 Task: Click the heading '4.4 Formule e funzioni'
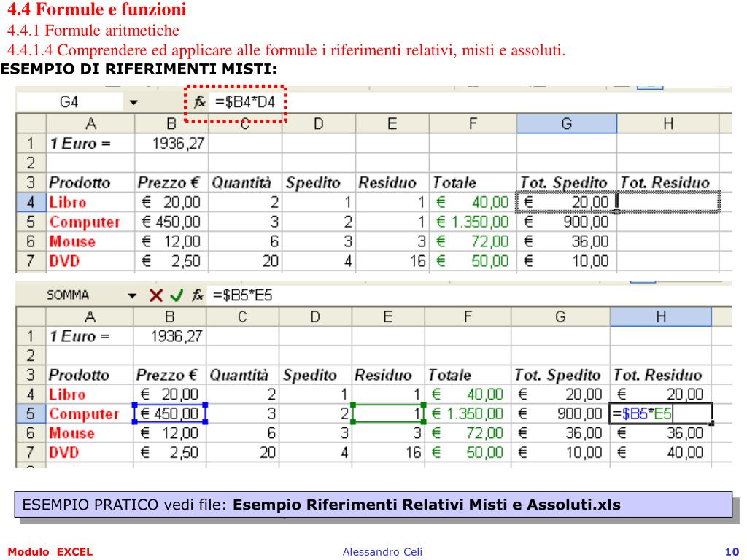click(97, 9)
